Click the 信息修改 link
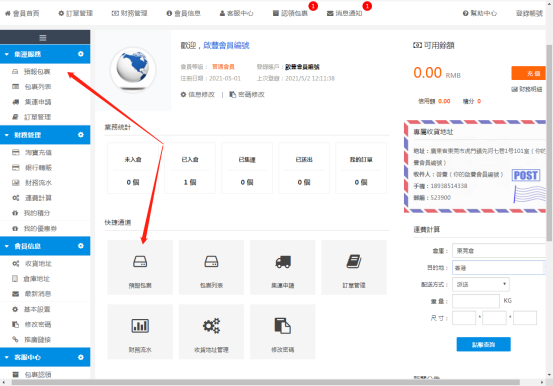The width and height of the screenshot is (553, 386). (198, 95)
